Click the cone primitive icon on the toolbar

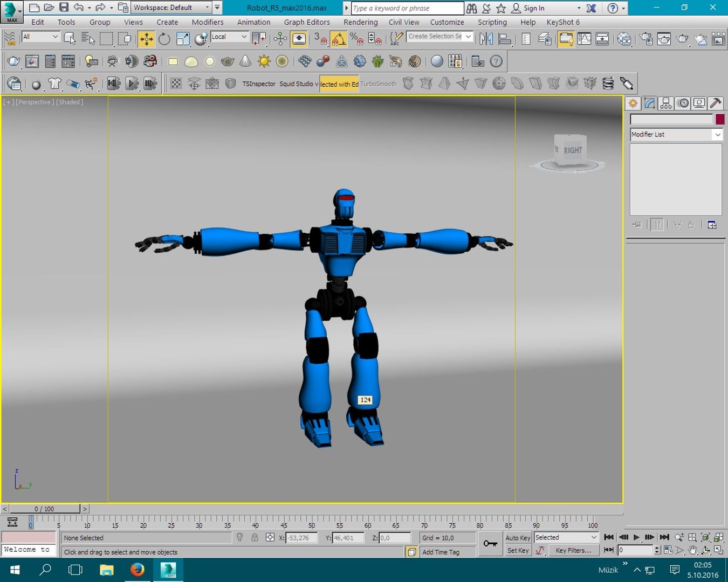pos(245,61)
